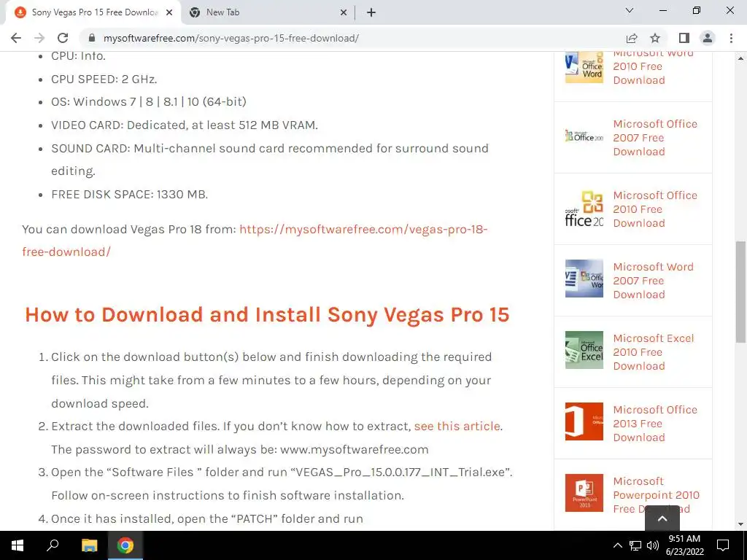747x560 pixels.
Task: Go back to the previous page
Action: point(16,38)
